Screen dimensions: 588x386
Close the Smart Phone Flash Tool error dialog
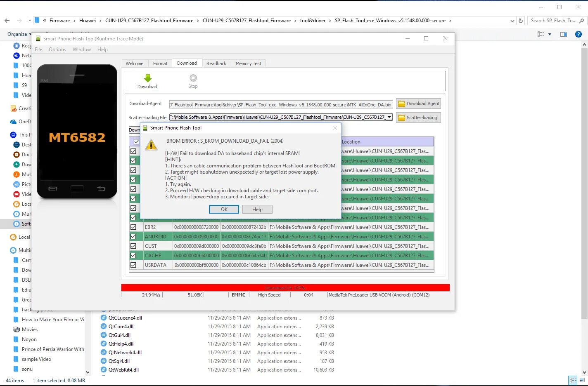tap(335, 128)
